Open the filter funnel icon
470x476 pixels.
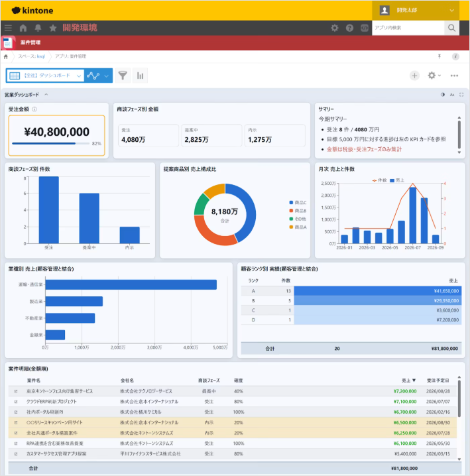pyautogui.click(x=123, y=76)
